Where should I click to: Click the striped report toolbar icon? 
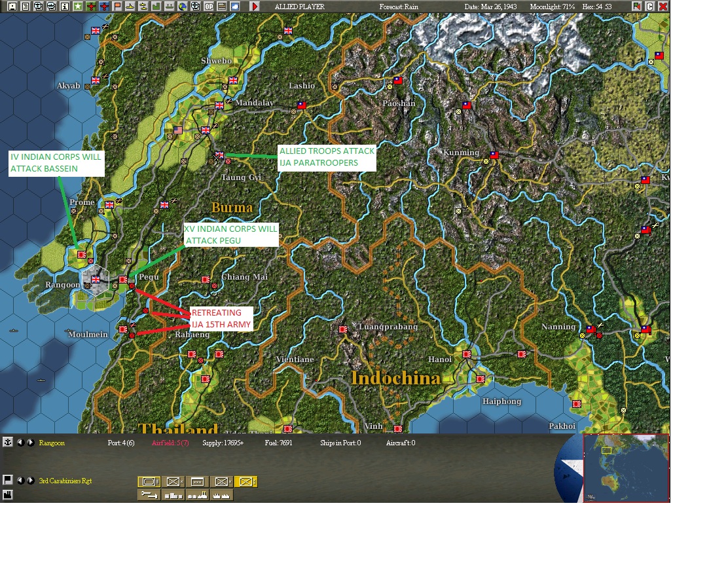click(222, 7)
